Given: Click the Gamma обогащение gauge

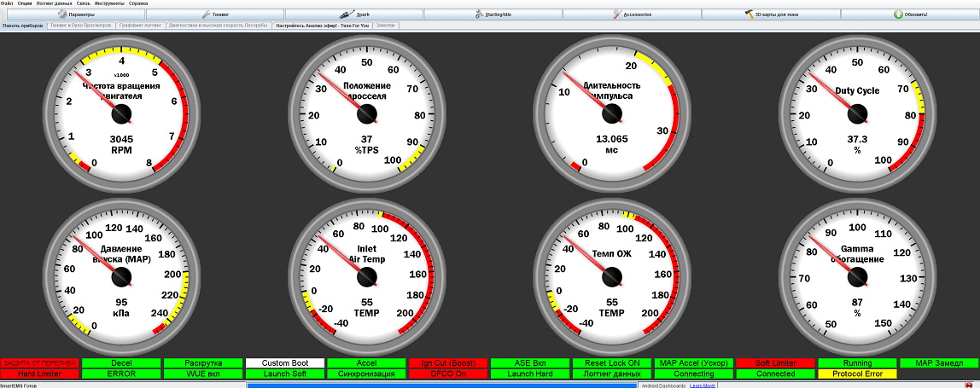Looking at the screenshot, I should [857, 276].
